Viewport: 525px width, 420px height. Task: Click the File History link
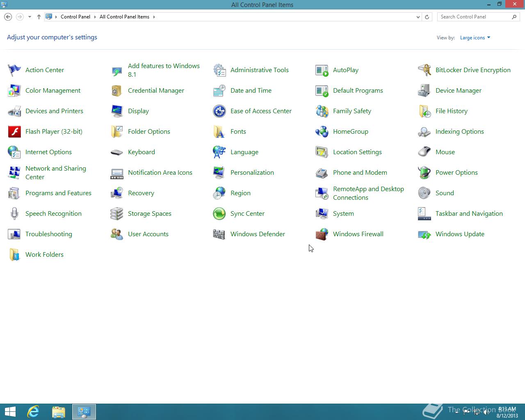point(452,111)
